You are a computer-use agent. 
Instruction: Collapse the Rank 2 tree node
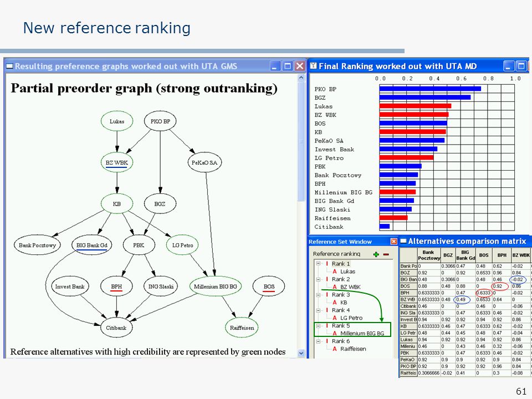pyautogui.click(x=318, y=279)
